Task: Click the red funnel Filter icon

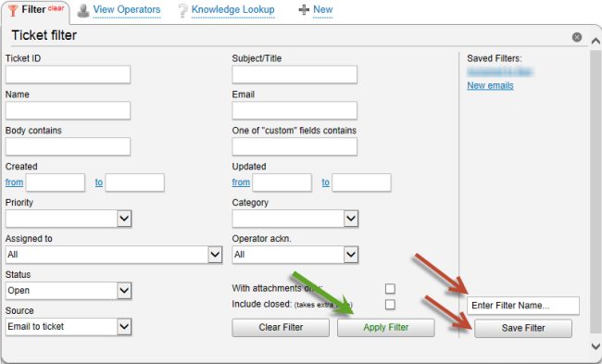Action: coord(13,10)
